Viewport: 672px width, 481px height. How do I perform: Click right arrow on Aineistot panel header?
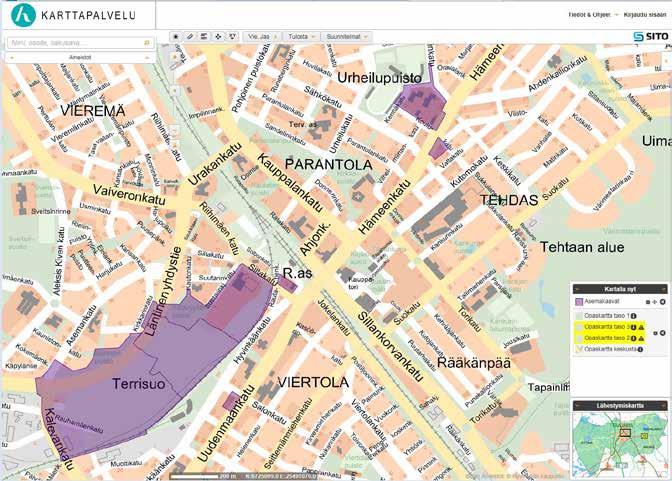pos(147,57)
